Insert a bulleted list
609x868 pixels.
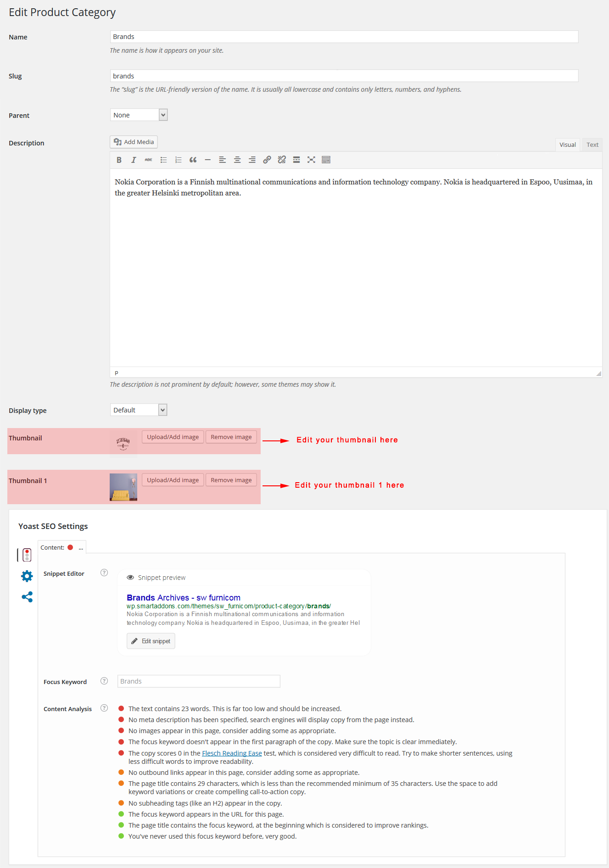pyautogui.click(x=163, y=160)
